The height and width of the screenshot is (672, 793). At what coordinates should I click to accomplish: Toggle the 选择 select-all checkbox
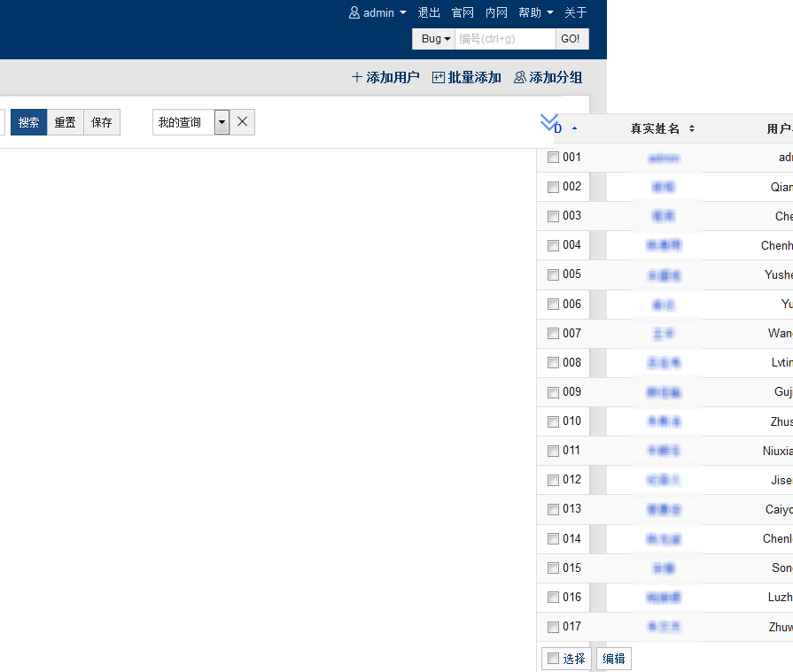pyautogui.click(x=553, y=659)
